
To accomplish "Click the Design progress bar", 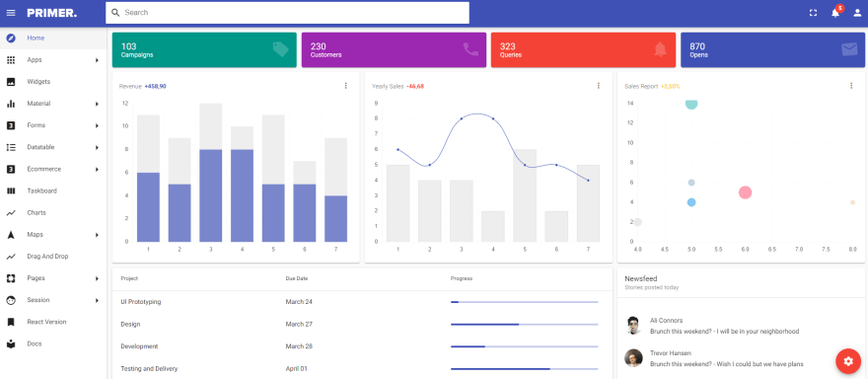I will [x=525, y=324].
